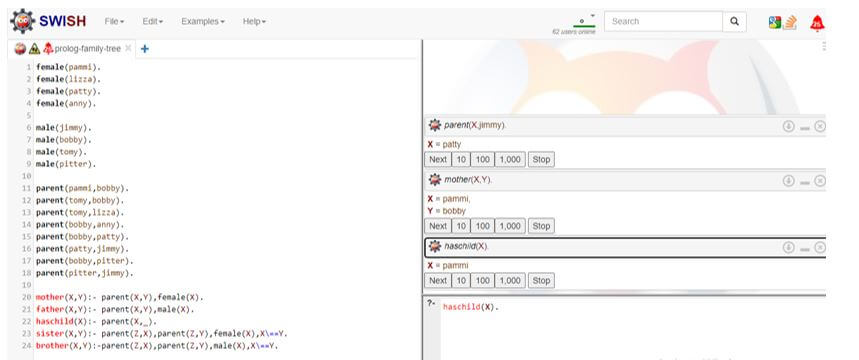Click the mother(X,Y) query owl icon
Viewport: 859px width, 360px height.
coord(434,180)
